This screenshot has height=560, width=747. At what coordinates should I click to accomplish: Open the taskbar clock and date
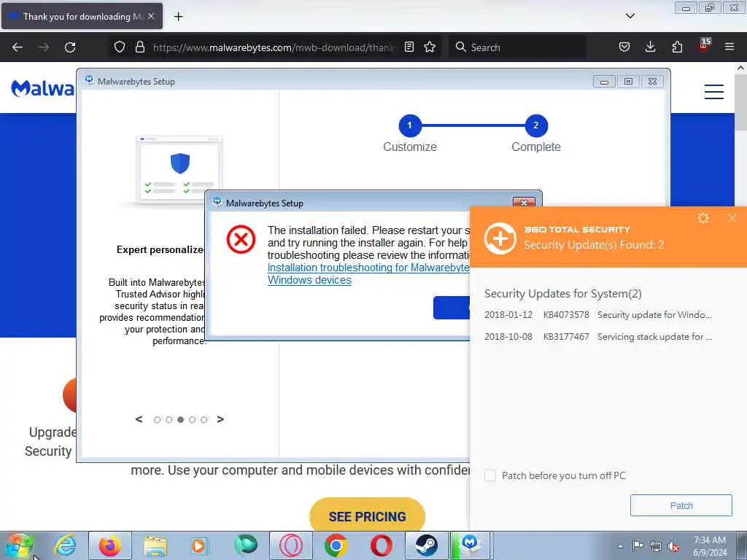(x=710, y=546)
